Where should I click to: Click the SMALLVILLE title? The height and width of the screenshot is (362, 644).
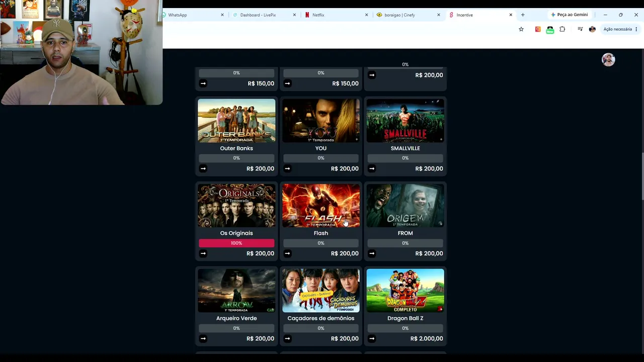pyautogui.click(x=405, y=148)
